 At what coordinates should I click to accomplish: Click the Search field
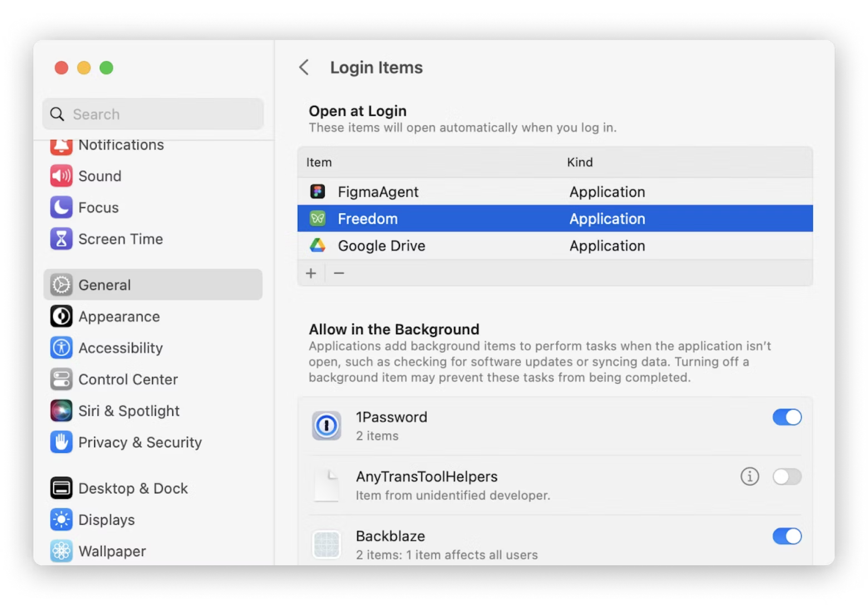pyautogui.click(x=153, y=114)
